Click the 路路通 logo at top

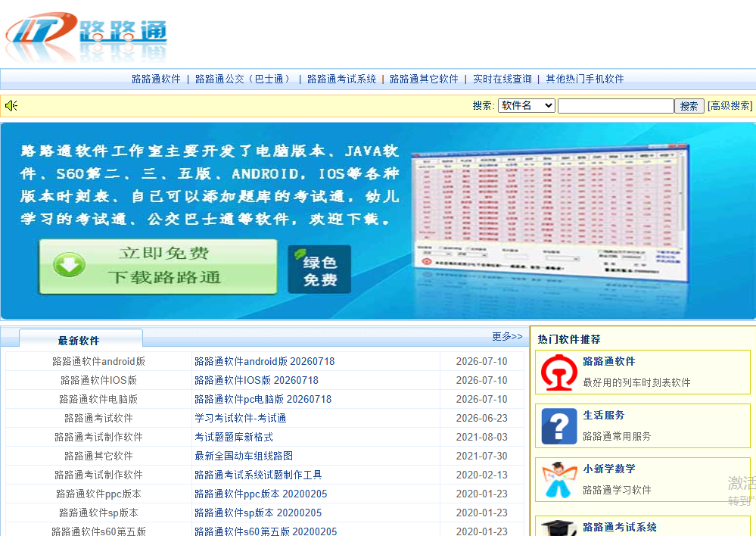pyautogui.click(x=86, y=37)
